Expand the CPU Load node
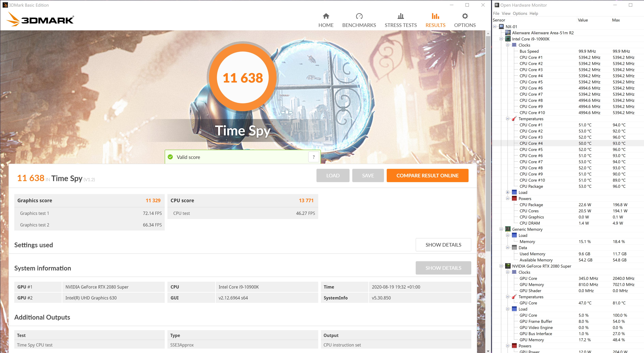This screenshot has height=353, width=644. [507, 192]
